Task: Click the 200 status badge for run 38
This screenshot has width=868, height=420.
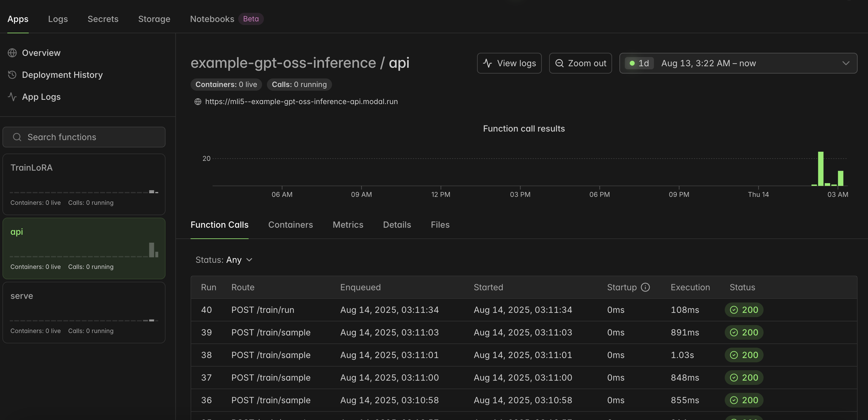Action: tap(744, 355)
